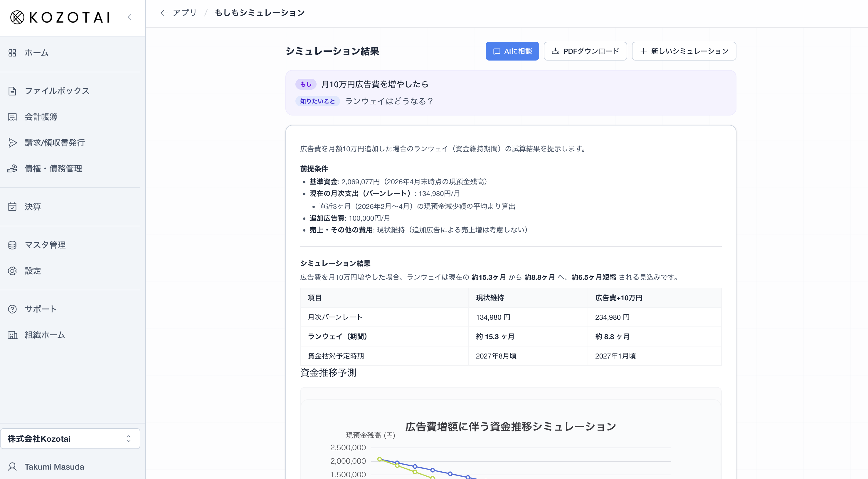This screenshot has width=868, height=479.
Task: Click シミュレーション結果 page heading
Action: click(332, 51)
